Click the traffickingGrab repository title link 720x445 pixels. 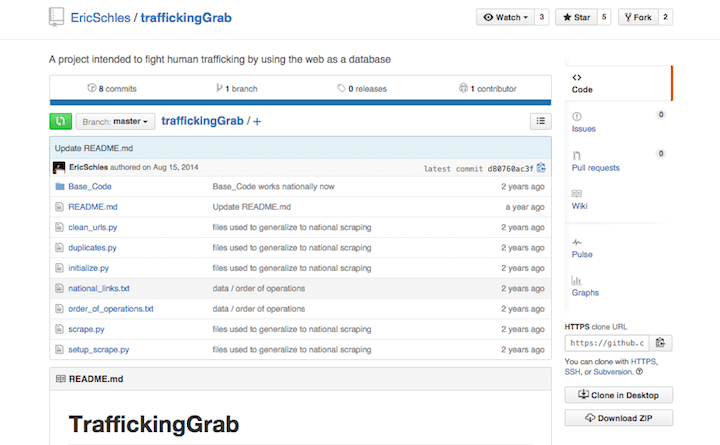tap(186, 18)
